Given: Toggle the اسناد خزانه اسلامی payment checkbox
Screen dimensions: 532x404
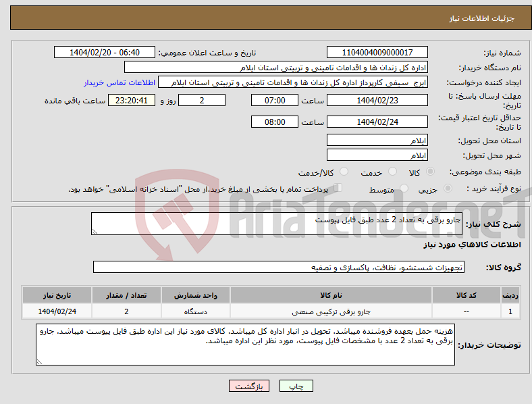Looking at the screenshot, I should point(338,188).
